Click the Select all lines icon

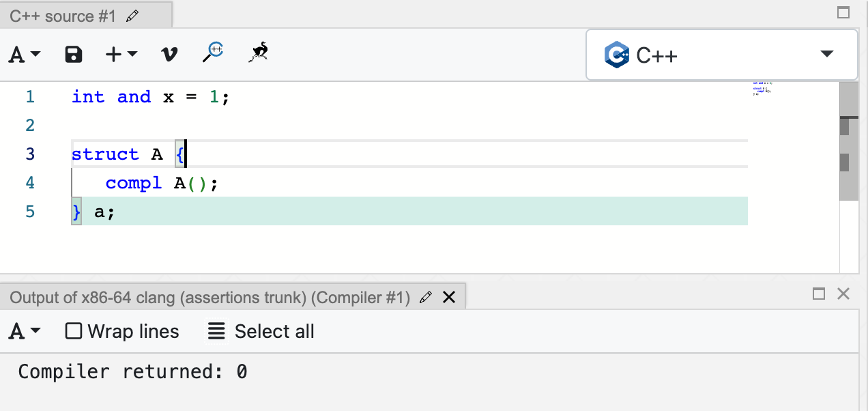(216, 332)
